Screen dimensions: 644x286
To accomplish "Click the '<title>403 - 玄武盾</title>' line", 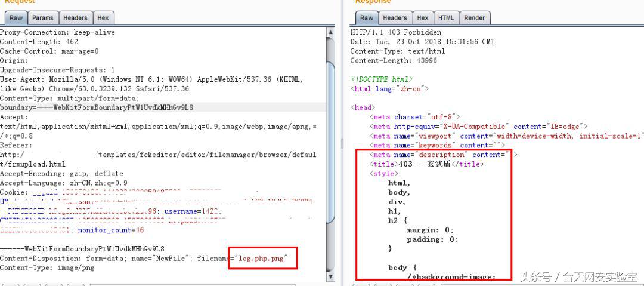I will pos(427,164).
